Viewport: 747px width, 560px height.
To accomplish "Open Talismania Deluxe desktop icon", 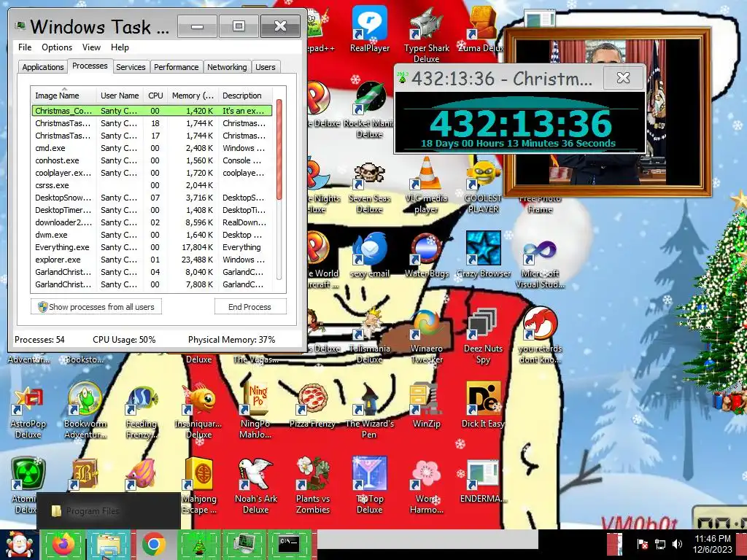I will tap(370, 336).
